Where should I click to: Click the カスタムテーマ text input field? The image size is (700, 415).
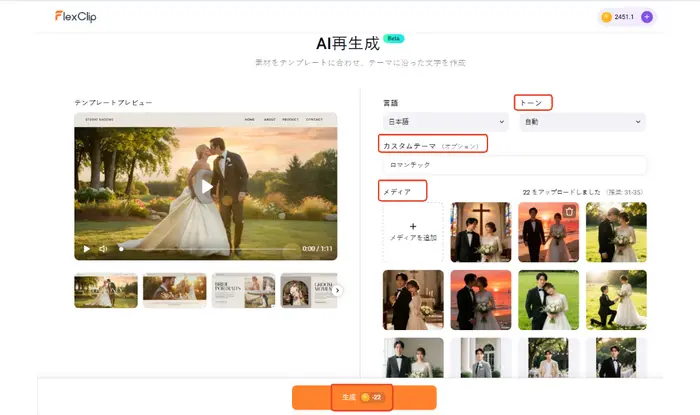514,164
